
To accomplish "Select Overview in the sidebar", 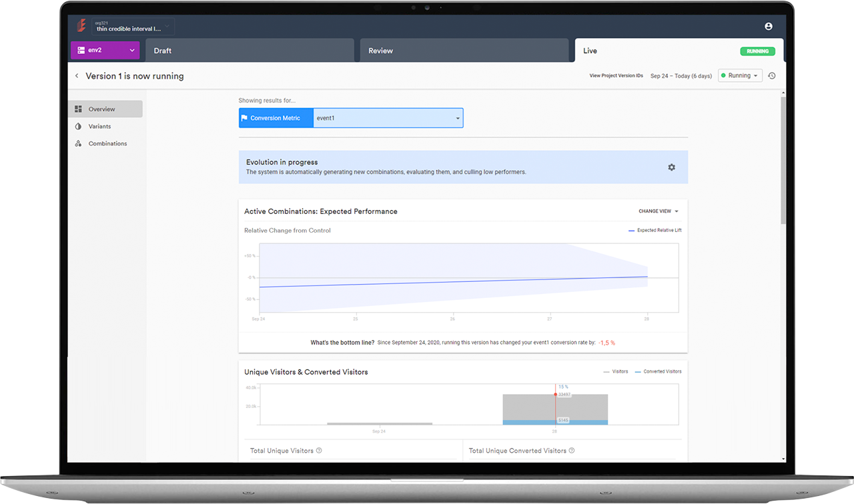I will point(105,109).
